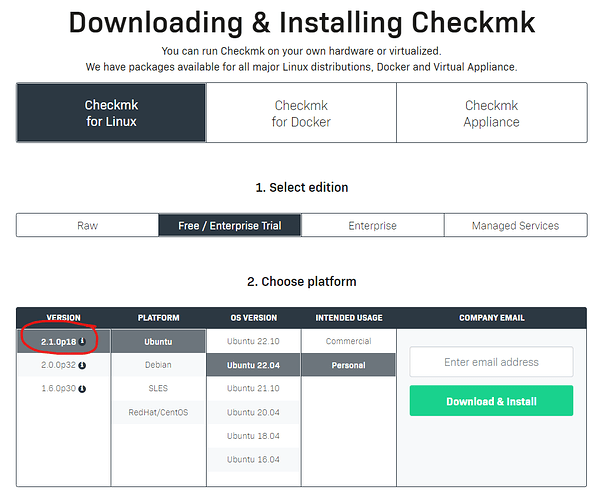Screen dimensions: 600x500
Task: Choose the Raw edition
Action: pos(88,226)
